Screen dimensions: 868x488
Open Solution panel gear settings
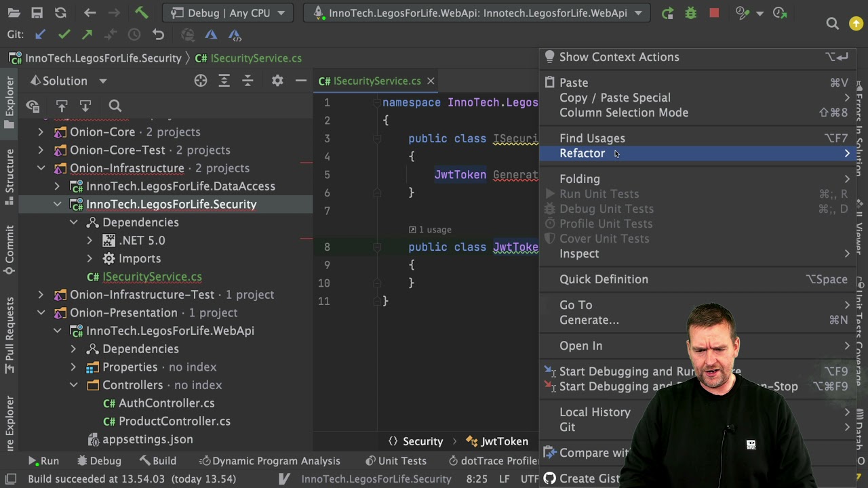277,81
